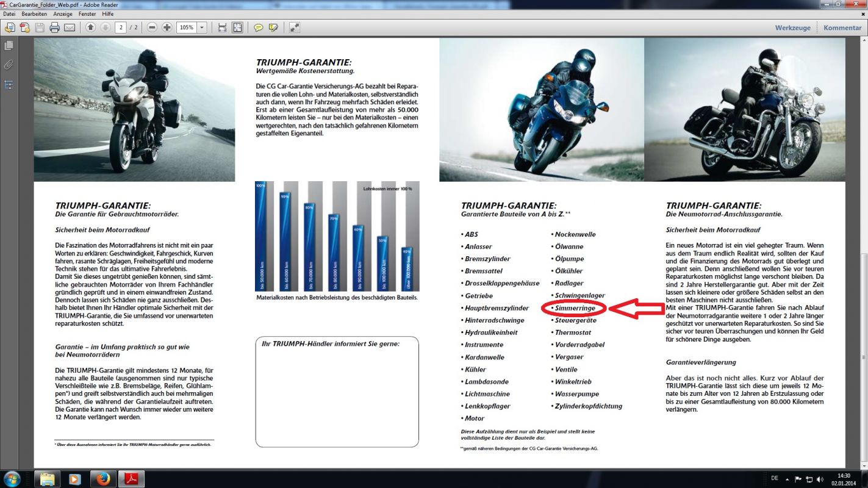The image size is (868, 488).
Task: Click the volume speaker tray icon
Action: [x=820, y=479]
